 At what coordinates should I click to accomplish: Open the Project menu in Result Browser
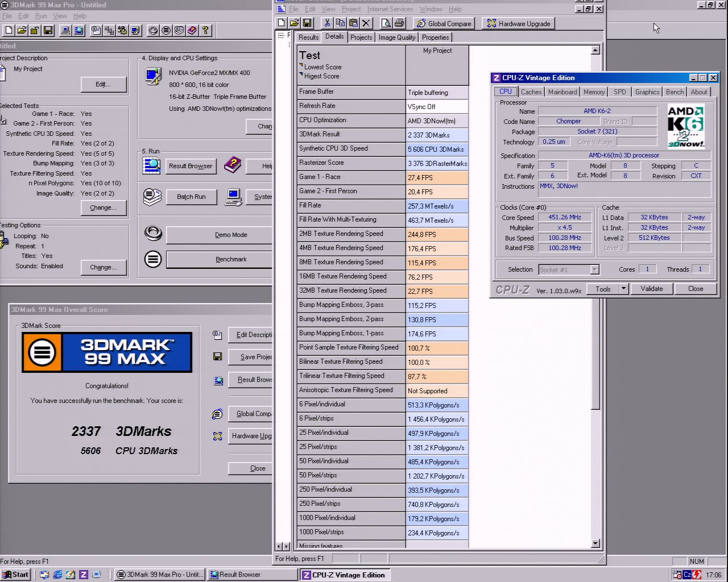click(x=351, y=9)
